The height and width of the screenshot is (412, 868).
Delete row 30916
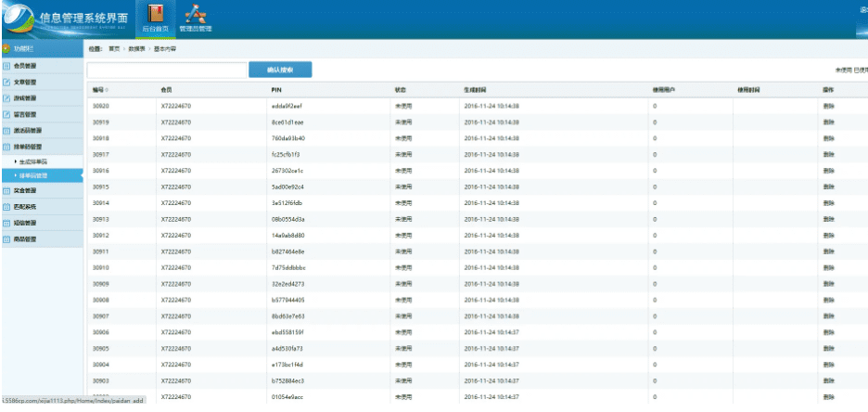829,171
